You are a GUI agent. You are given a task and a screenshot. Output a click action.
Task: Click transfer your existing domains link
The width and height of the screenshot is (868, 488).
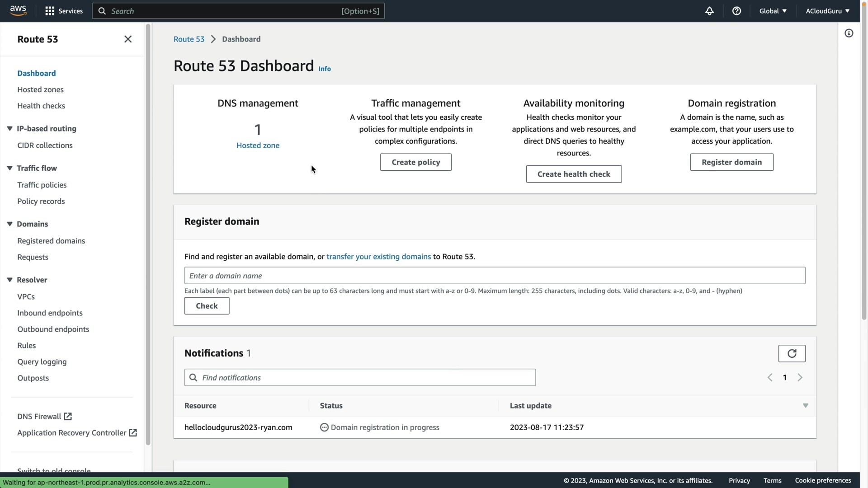[x=378, y=256]
